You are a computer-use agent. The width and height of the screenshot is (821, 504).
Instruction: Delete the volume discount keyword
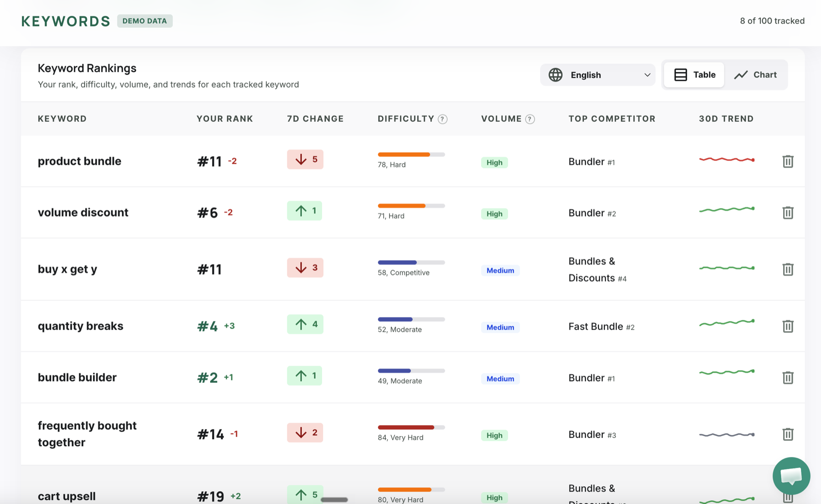(x=788, y=213)
